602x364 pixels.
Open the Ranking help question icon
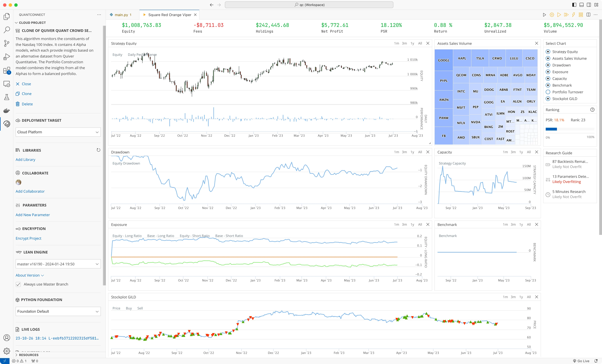(592, 110)
